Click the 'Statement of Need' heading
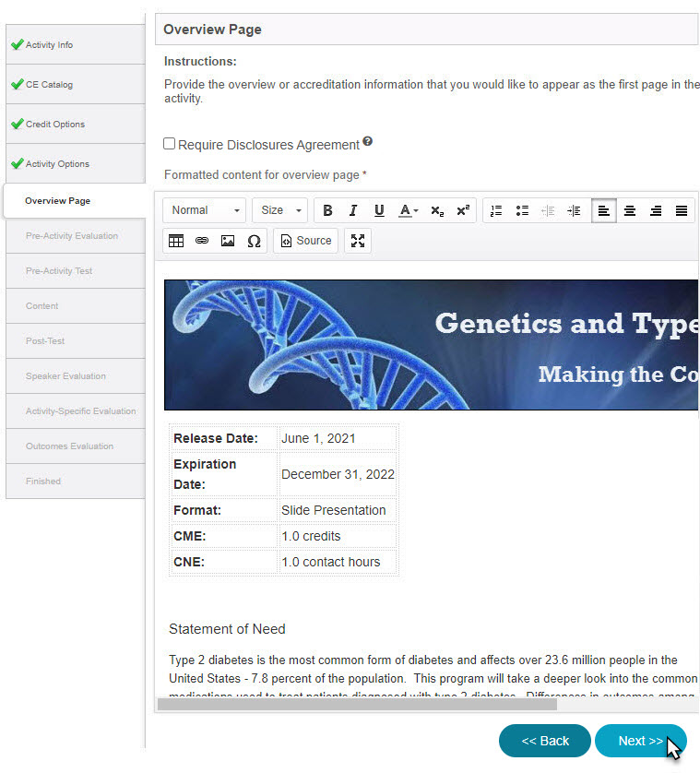 [227, 629]
